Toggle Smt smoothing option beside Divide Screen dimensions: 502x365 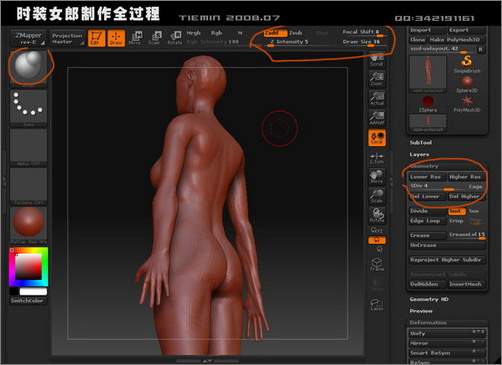(x=457, y=211)
